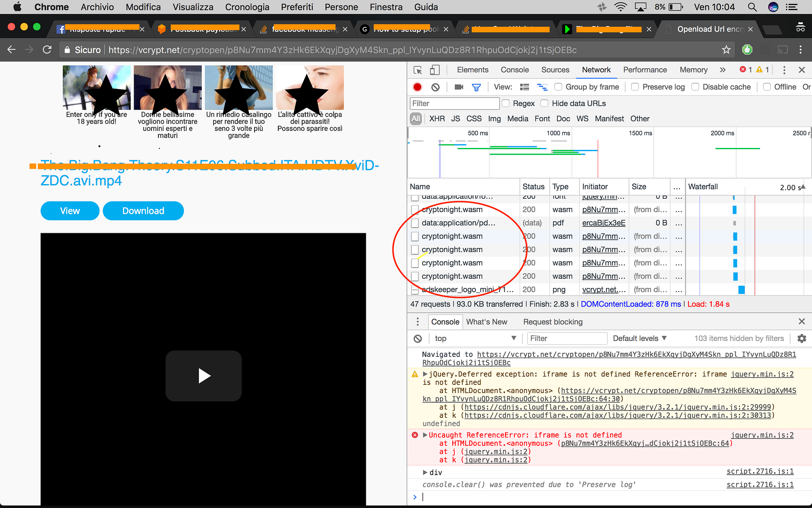The height and width of the screenshot is (508, 812).
Task: Open the Default levels dropdown
Action: (639, 339)
